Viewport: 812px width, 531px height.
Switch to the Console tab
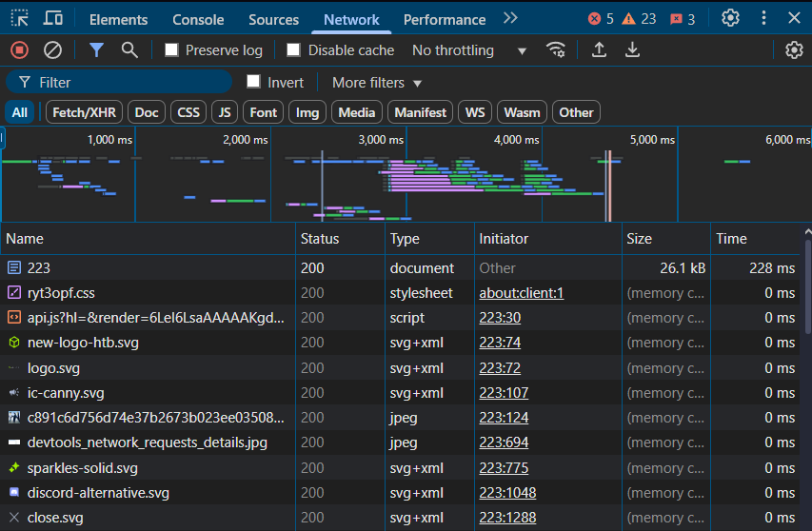[198, 19]
